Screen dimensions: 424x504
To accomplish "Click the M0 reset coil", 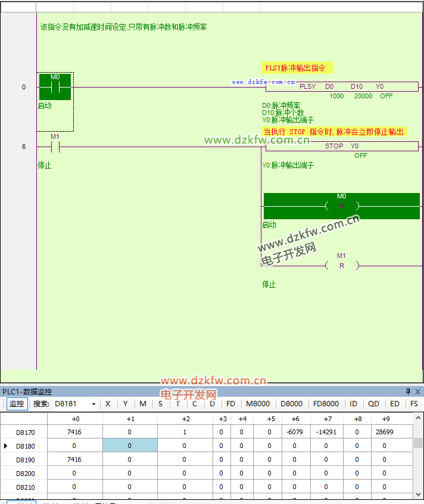I will coord(341,206).
